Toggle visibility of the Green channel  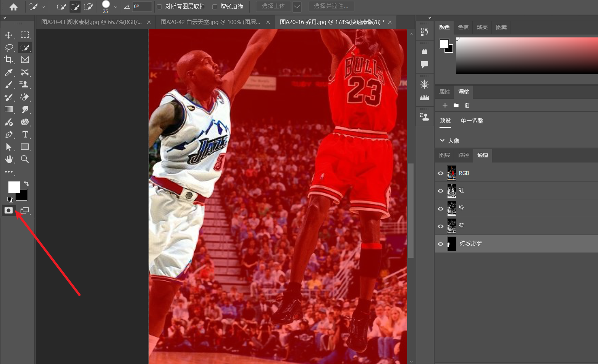440,209
